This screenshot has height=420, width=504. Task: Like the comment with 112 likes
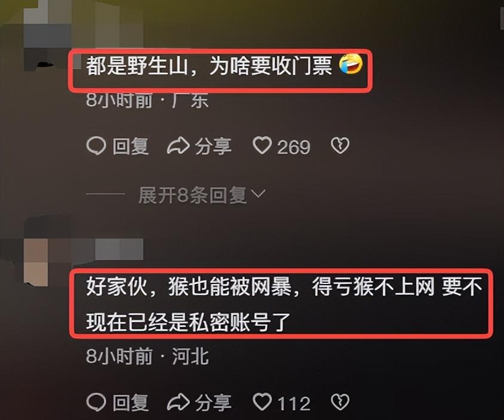(x=262, y=402)
